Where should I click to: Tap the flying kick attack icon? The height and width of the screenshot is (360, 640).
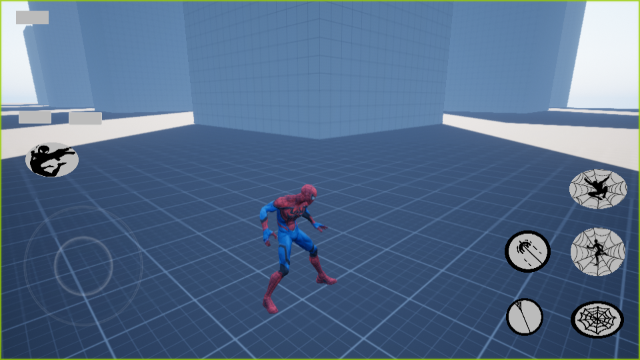click(x=52, y=160)
